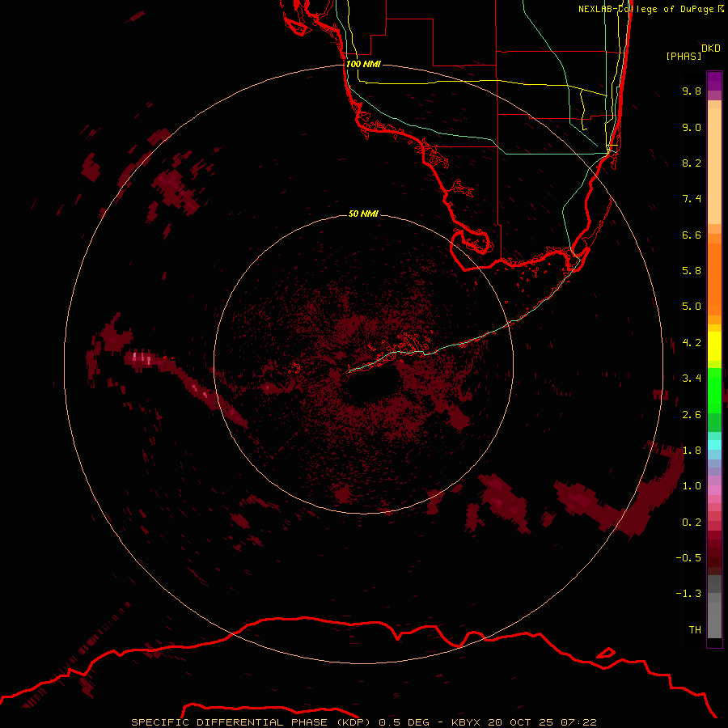This screenshot has height=728, width=728.
Task: Click the 9.0 scale value
Action: 692,127
